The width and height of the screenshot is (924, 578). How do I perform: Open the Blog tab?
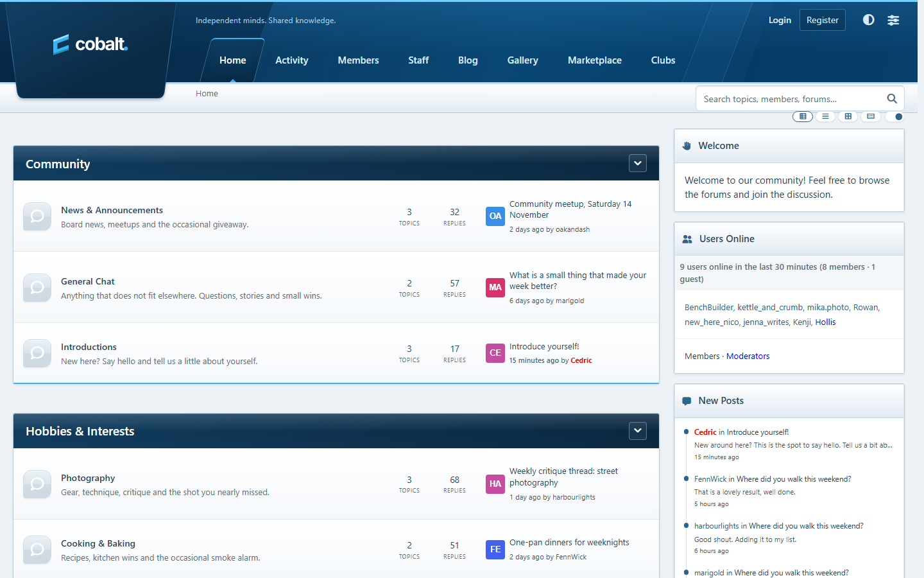(x=468, y=60)
